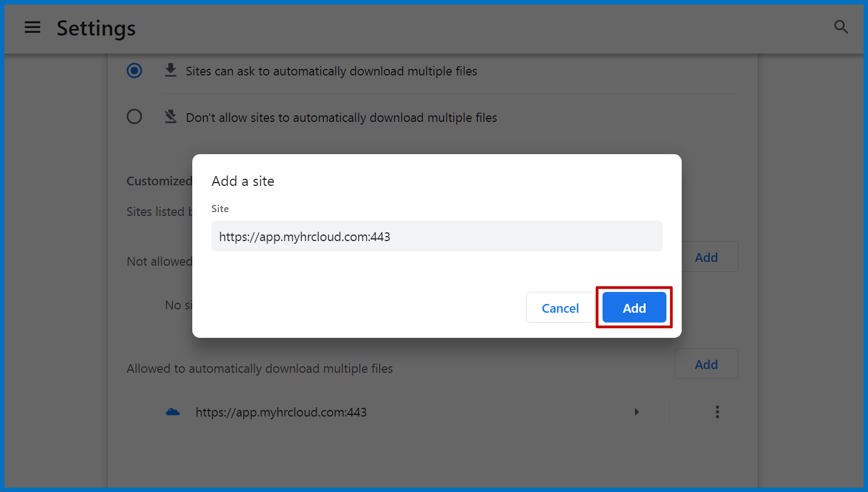This screenshot has width=868, height=492.
Task: Click the 'Add a site' dialog title
Action: coord(243,181)
